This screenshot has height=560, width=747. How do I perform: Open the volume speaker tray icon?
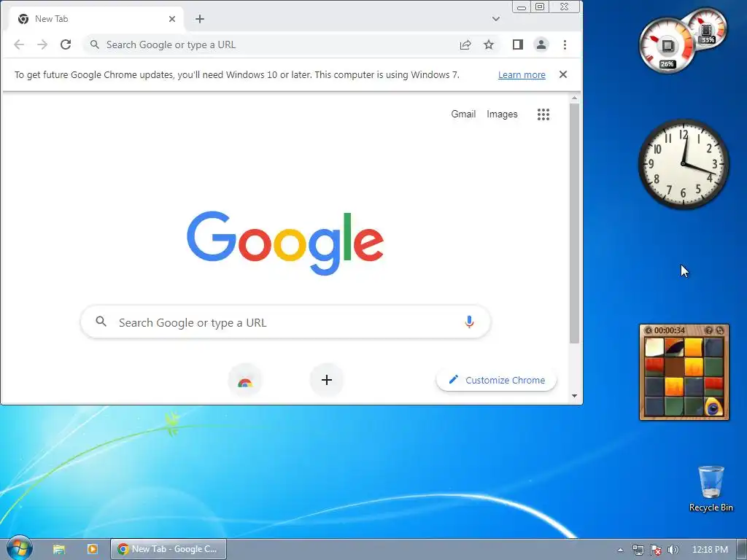tap(673, 550)
